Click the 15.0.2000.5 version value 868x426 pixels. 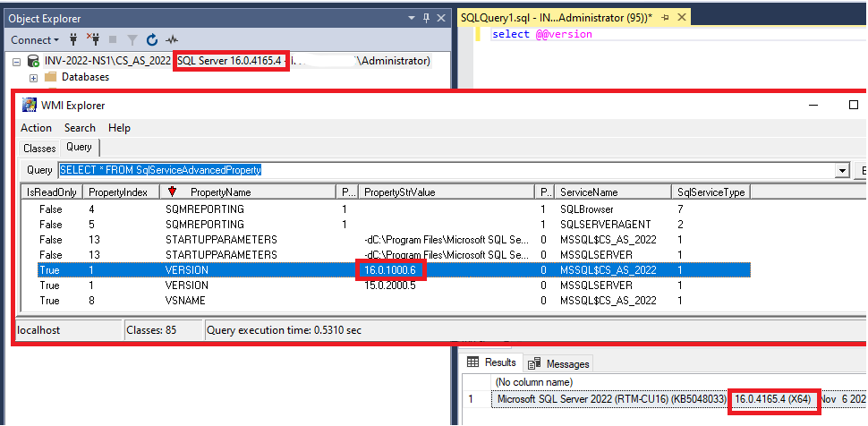click(390, 285)
